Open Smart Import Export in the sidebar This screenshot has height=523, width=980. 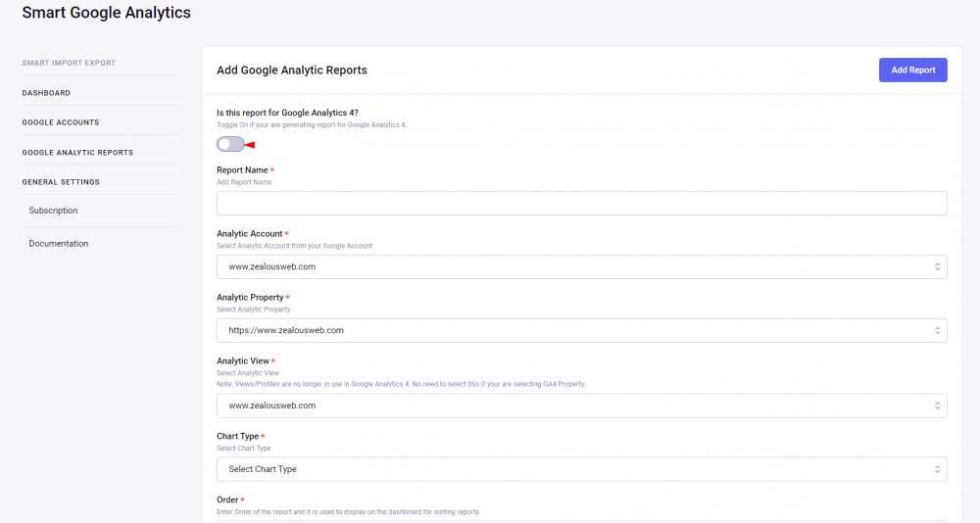[x=69, y=63]
